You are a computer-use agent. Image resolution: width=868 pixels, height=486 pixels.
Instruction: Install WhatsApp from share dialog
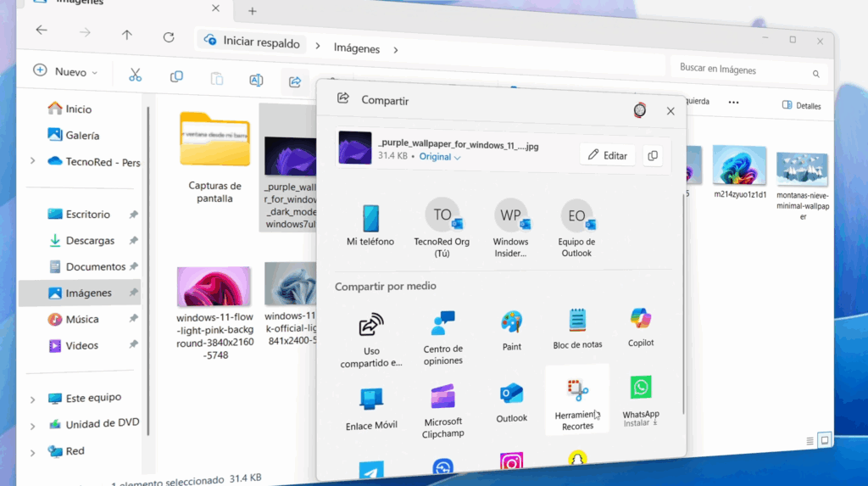click(x=641, y=401)
